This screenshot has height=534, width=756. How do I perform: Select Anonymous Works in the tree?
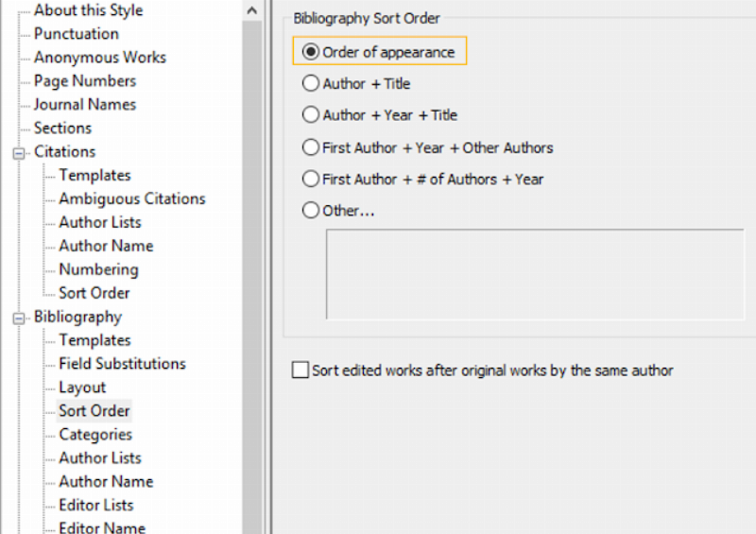tap(100, 58)
